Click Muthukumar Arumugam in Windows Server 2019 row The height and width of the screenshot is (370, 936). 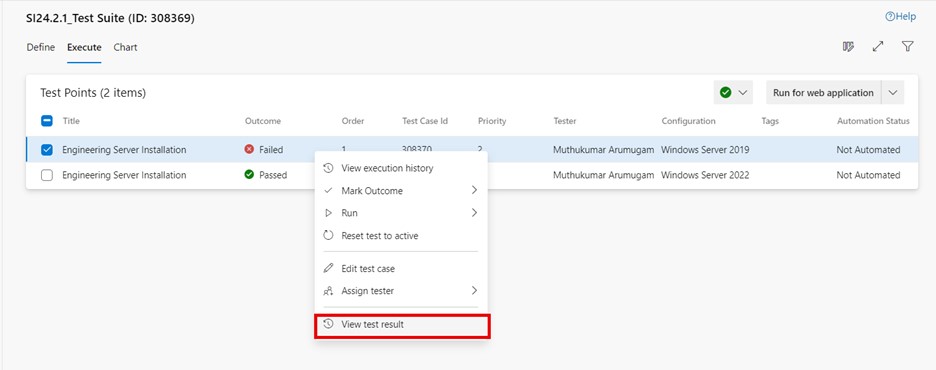[x=604, y=150]
